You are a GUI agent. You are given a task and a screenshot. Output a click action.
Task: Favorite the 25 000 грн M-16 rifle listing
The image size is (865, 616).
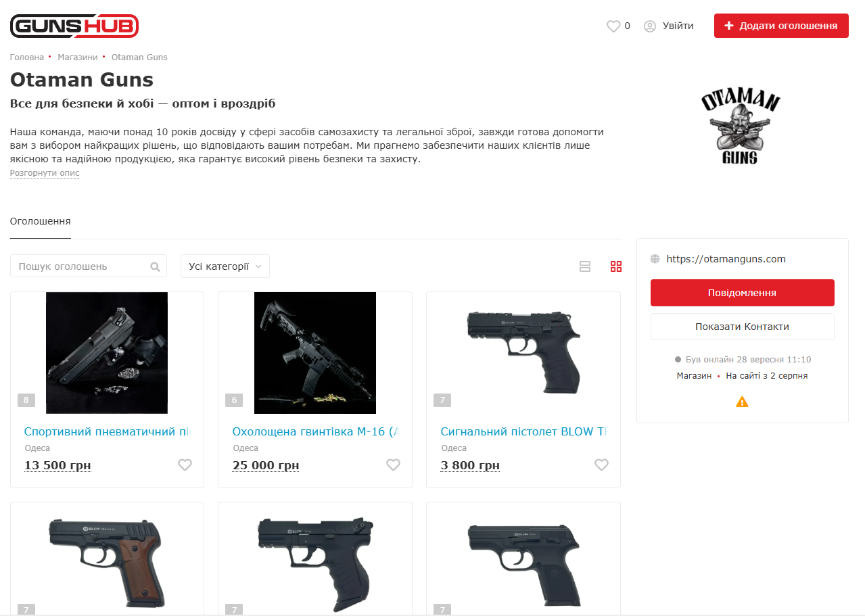click(393, 465)
